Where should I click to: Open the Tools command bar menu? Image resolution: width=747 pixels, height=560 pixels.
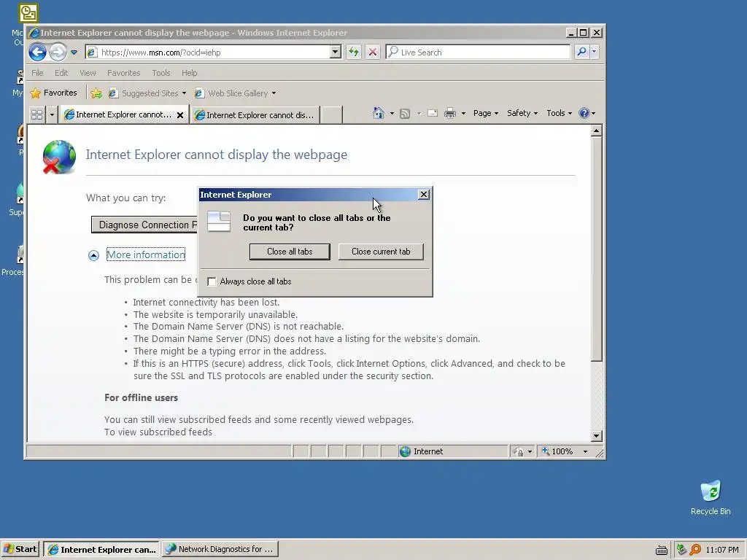[559, 113]
